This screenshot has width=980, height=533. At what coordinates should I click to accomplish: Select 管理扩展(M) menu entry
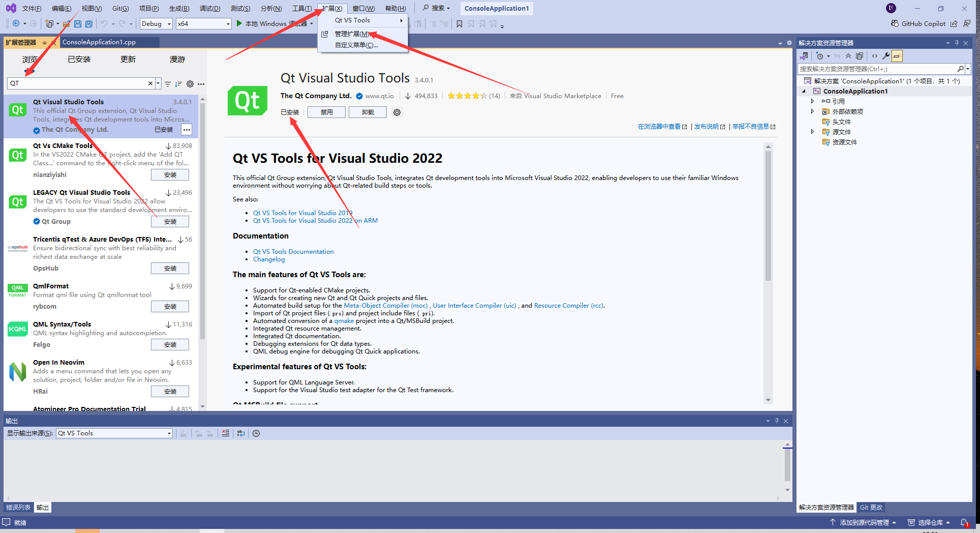[x=363, y=34]
